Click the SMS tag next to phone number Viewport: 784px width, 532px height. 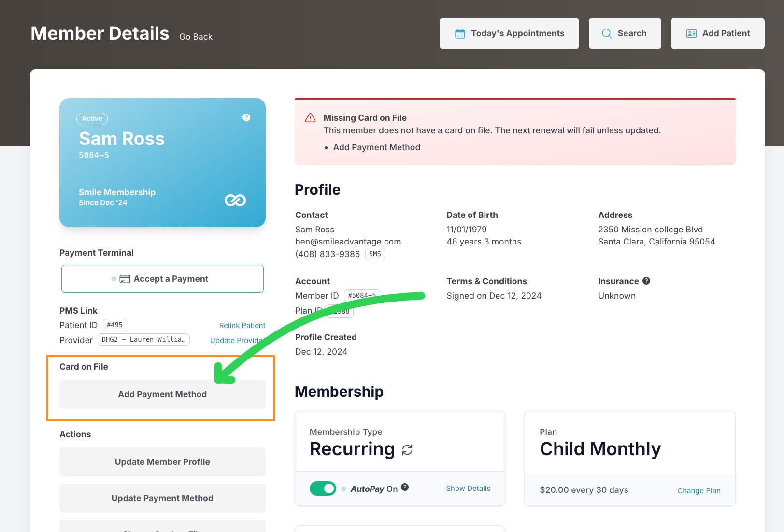[375, 254]
